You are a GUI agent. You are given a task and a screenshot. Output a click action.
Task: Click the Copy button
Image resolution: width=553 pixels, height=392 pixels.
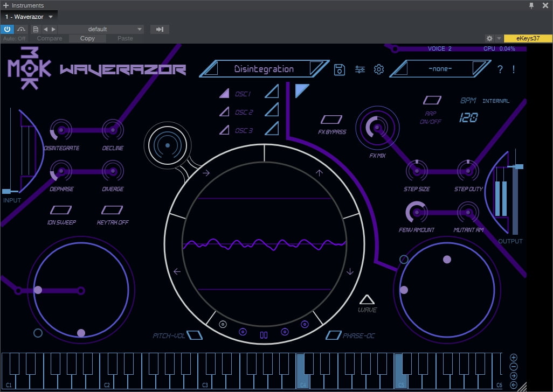coord(87,38)
